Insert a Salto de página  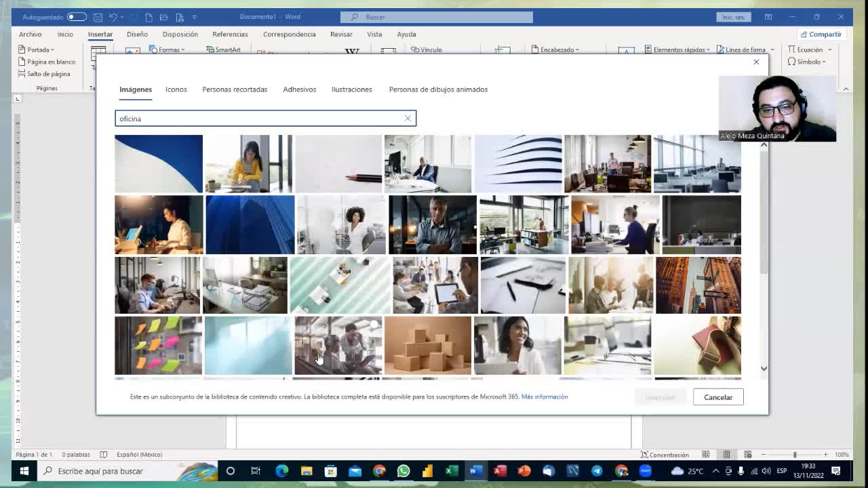pos(44,74)
